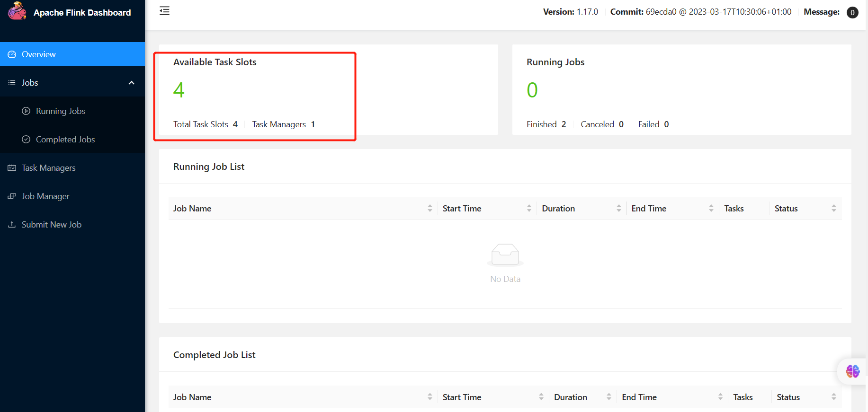
Task: Collapse the Jobs submenu chevron
Action: (x=132, y=83)
